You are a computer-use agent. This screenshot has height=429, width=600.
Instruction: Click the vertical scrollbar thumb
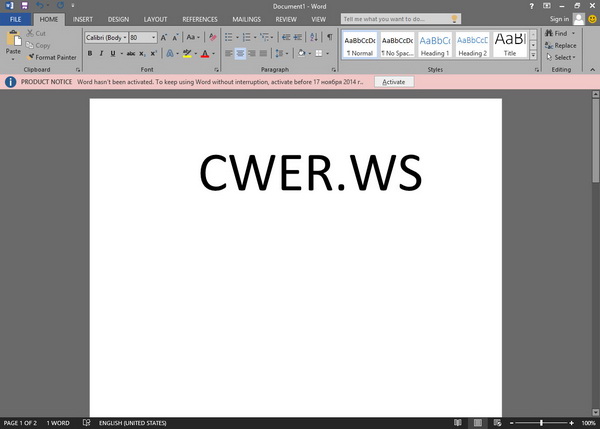click(595, 140)
